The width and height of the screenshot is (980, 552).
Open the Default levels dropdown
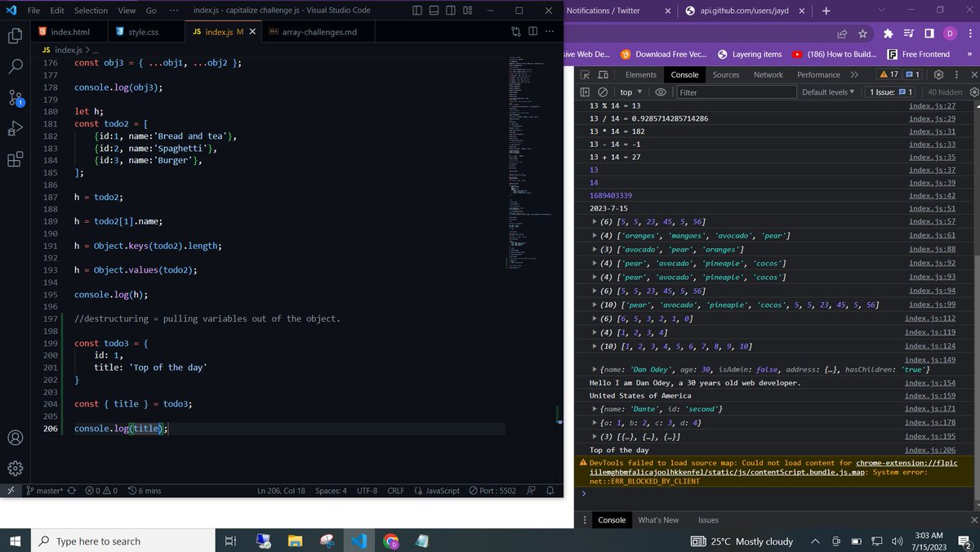pos(828,92)
